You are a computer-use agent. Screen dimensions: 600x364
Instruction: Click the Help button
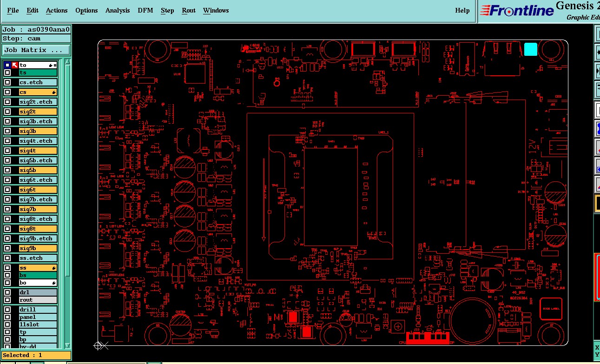tap(462, 10)
